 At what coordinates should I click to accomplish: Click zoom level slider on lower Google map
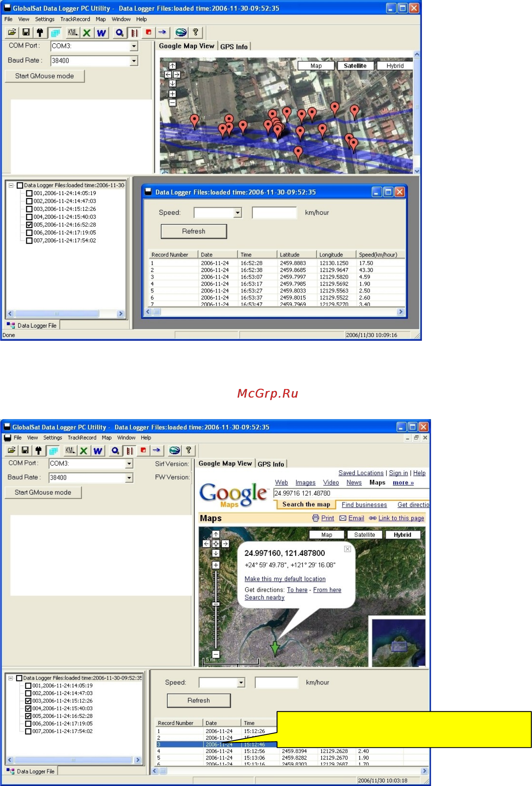(216, 604)
